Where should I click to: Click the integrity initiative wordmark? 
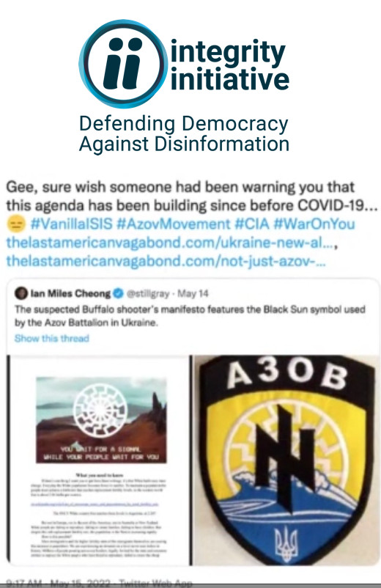[x=229, y=65]
